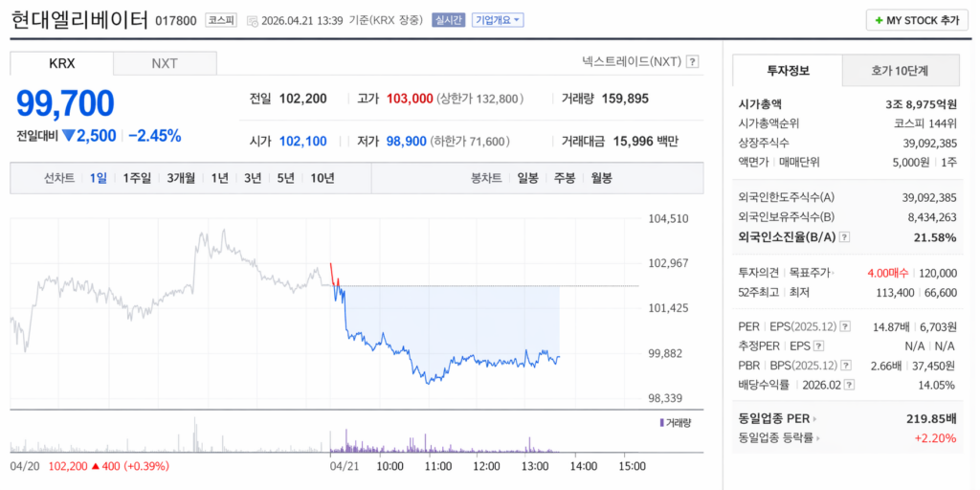This screenshot has height=490, width=980.
Task: Click the 실시간 badge button
Action: pyautogui.click(x=448, y=20)
